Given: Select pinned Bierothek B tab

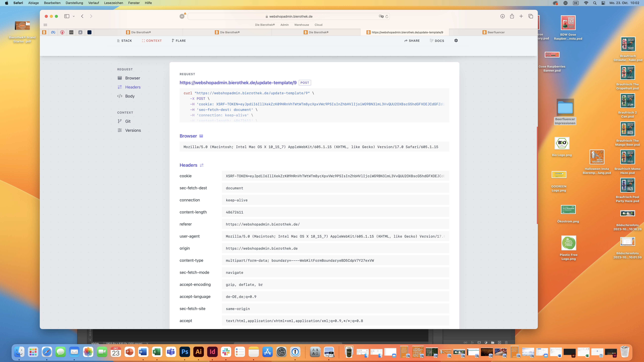Looking at the screenshot, I should coord(44,32).
